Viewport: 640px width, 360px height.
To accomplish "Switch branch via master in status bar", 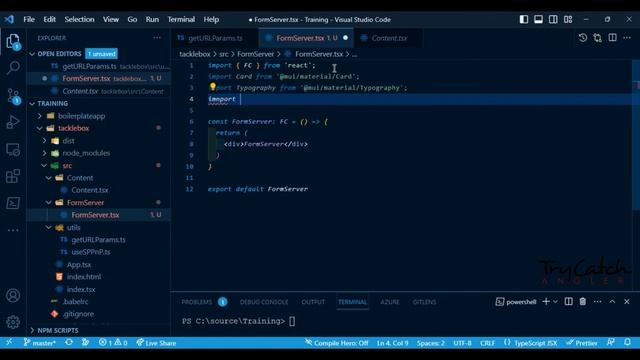I will tap(39, 342).
